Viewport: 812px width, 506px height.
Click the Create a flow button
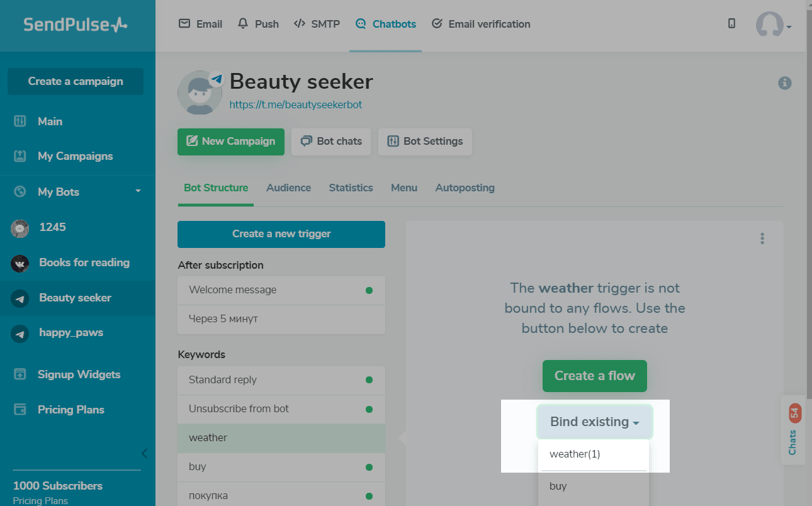pyautogui.click(x=594, y=376)
